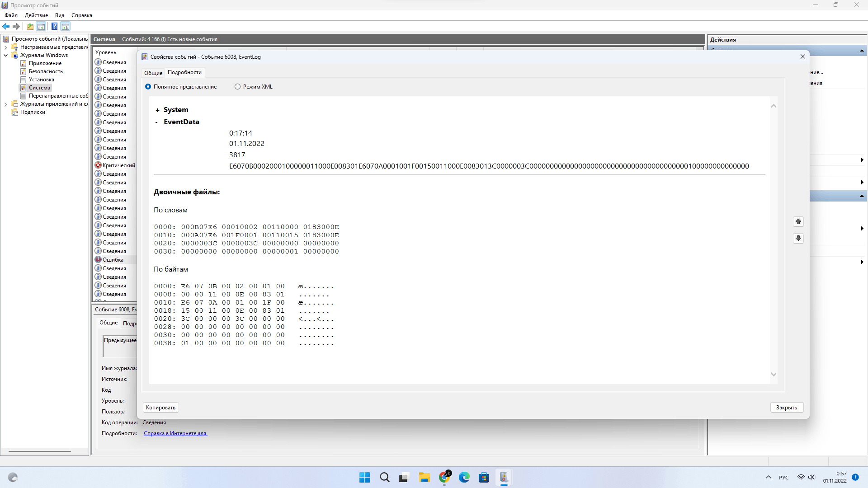868x488 pixels.
Task: Click details scrollbar down arrow
Action: [774, 374]
